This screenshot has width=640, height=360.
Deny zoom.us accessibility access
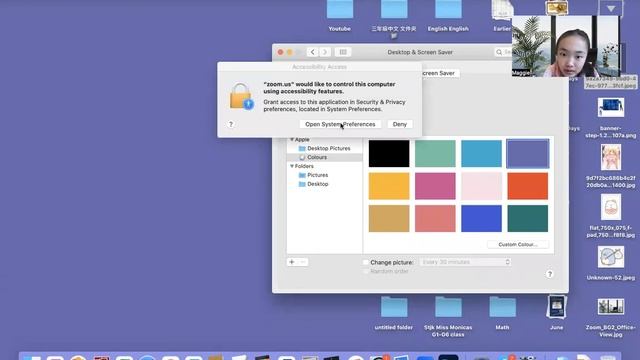coord(400,124)
